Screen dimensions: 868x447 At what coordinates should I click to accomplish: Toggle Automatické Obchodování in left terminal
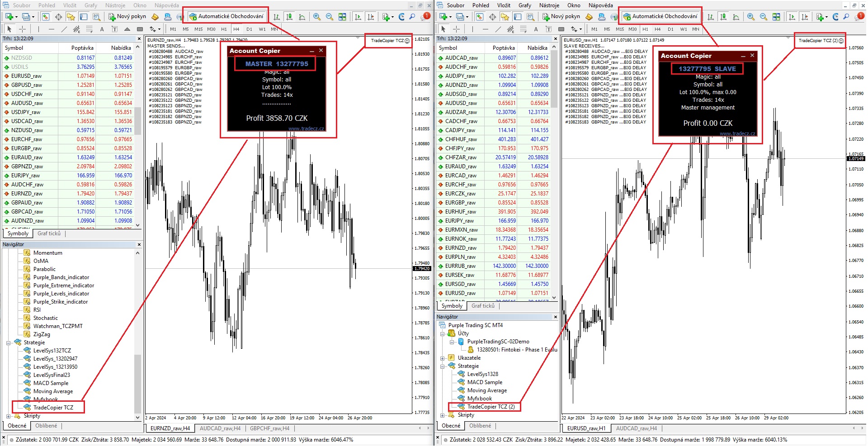[226, 16]
